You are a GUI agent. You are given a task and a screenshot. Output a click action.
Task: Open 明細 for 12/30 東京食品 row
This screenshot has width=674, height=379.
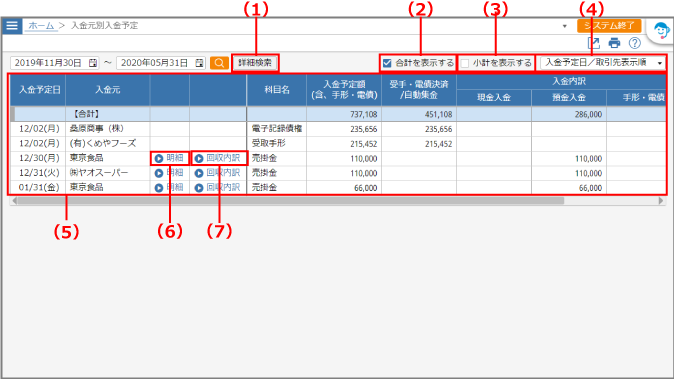pyautogui.click(x=169, y=158)
